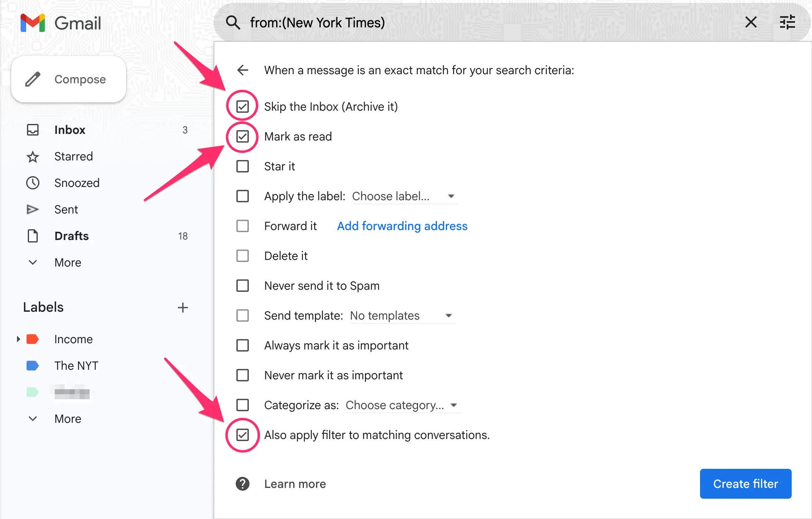812x519 pixels.
Task: Click the Create filter button
Action: pos(745,484)
